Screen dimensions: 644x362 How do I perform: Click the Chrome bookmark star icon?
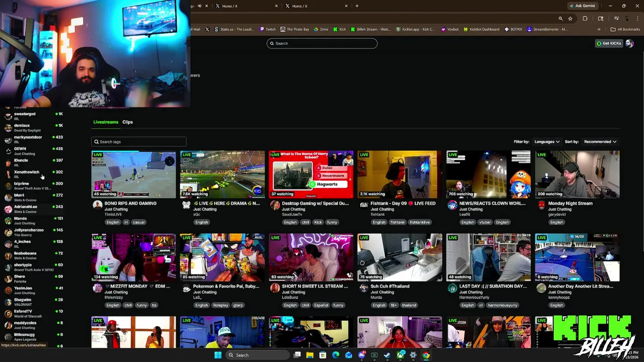[x=570, y=19]
